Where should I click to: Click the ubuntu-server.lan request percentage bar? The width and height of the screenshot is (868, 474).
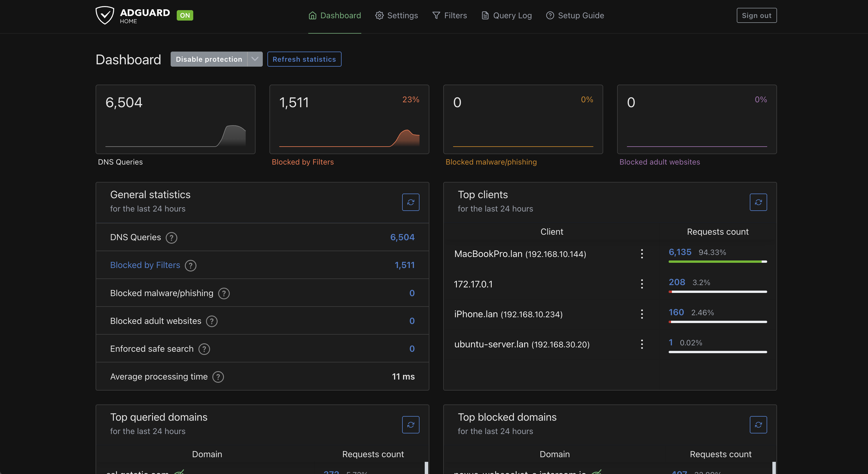717,352
